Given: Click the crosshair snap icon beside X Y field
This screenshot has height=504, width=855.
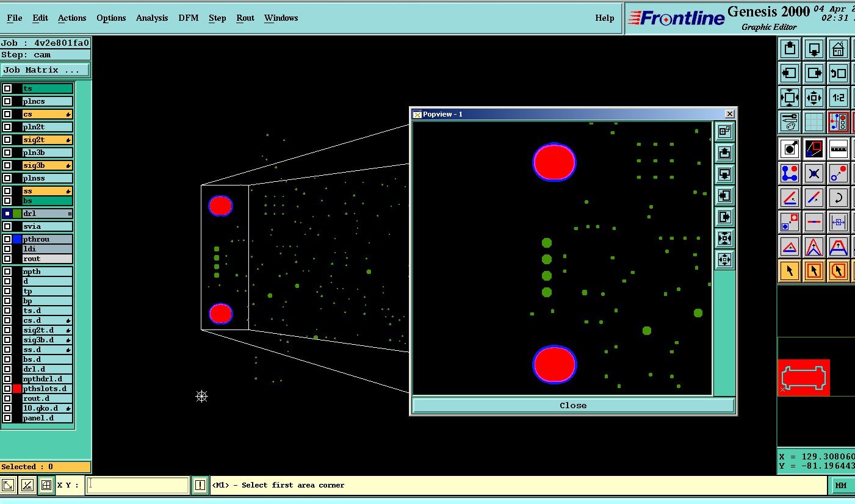Looking at the screenshot, I should click(x=46, y=485).
